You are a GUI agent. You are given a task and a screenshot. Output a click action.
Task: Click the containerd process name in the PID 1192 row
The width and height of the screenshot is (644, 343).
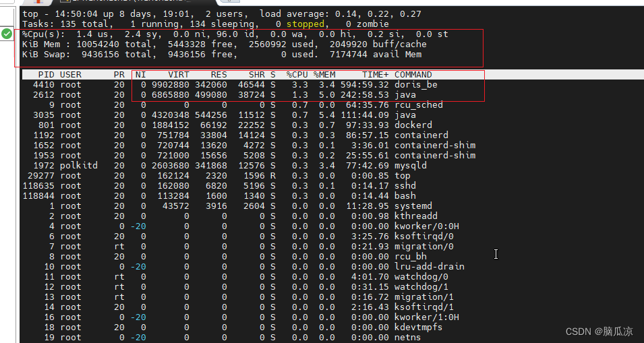(421, 135)
